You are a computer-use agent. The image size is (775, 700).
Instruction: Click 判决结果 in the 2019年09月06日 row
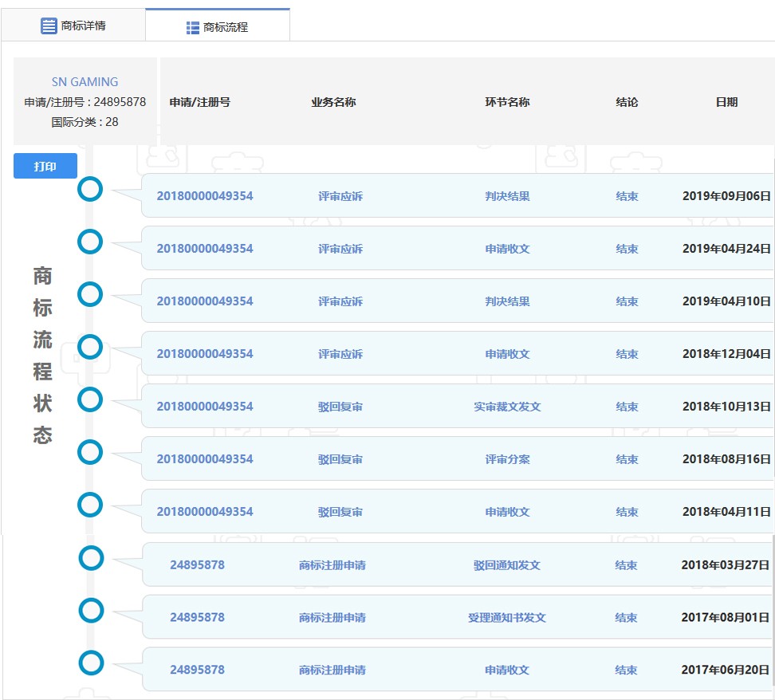coord(507,196)
